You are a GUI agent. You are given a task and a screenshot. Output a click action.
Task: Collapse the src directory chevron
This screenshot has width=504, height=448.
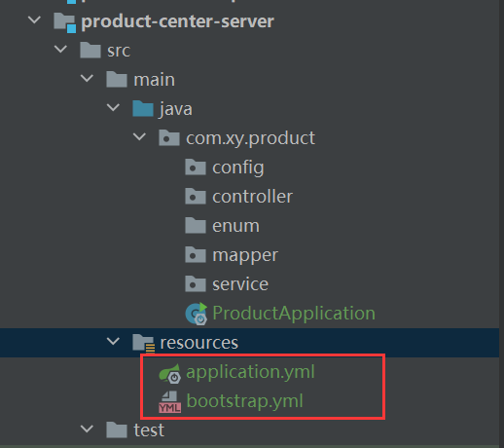point(60,50)
